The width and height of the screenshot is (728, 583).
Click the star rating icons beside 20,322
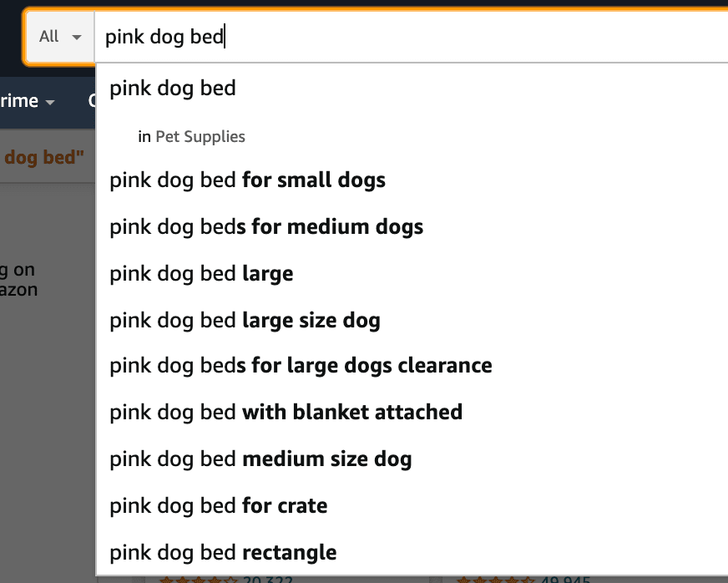[197, 579]
